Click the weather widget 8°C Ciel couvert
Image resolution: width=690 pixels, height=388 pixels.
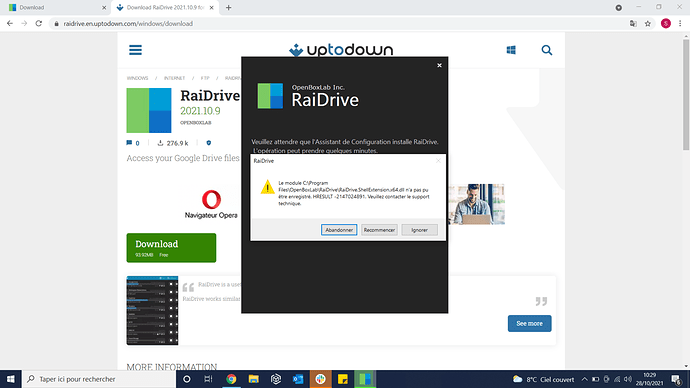click(543, 379)
